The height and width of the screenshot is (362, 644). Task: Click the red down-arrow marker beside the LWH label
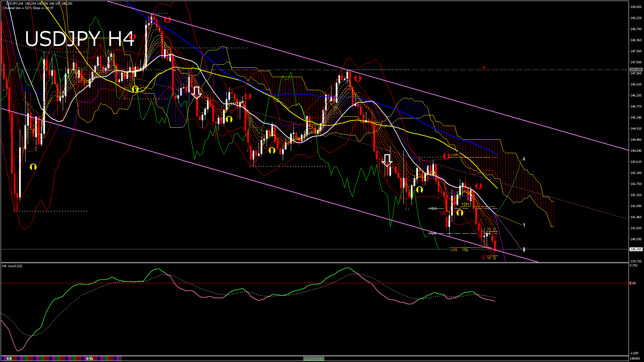pos(446,156)
